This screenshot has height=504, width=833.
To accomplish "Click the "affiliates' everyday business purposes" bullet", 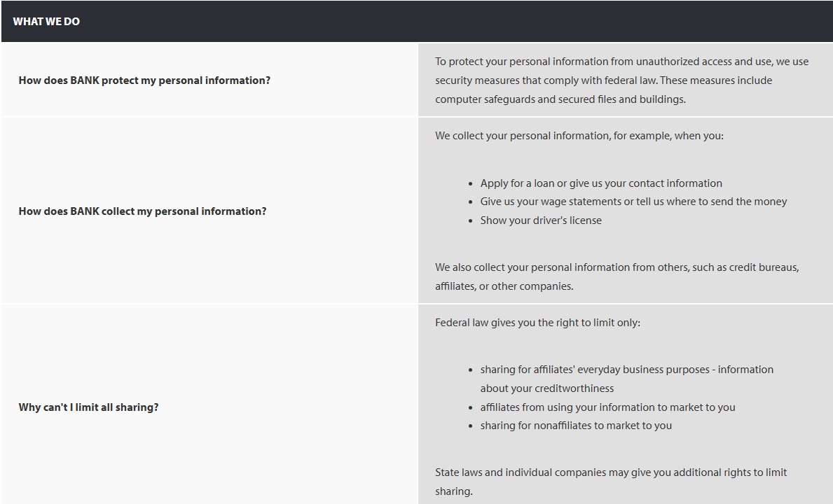I will (x=626, y=370).
